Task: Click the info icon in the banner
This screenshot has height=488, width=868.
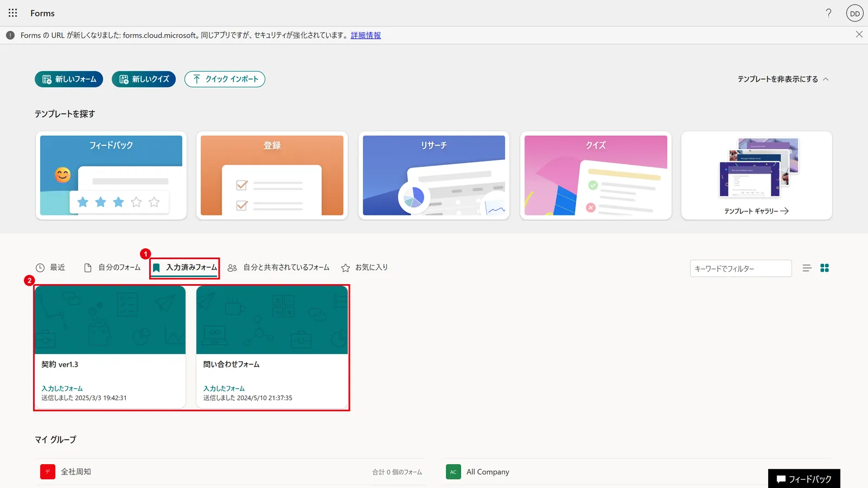Action: pyautogui.click(x=10, y=35)
